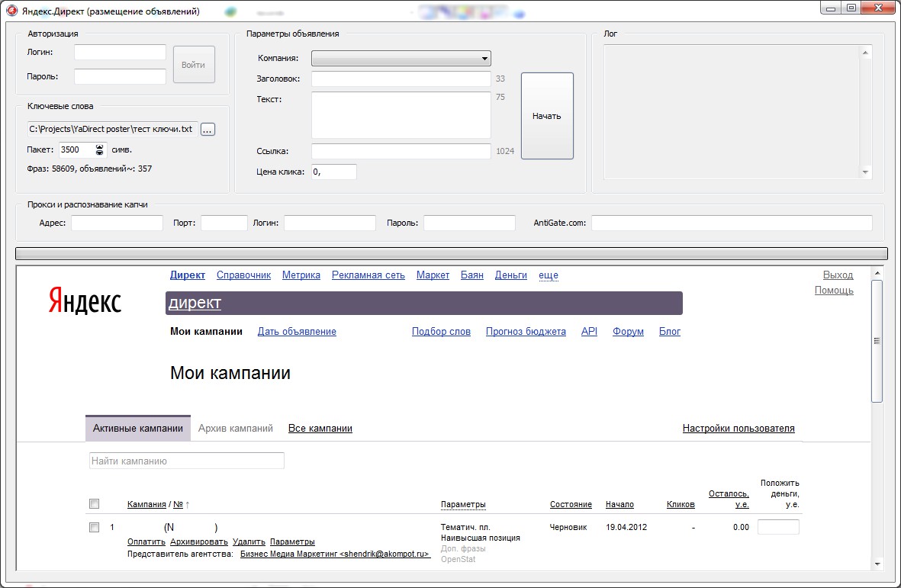Open the Блог link
Image resolution: width=901 pixels, height=588 pixels.
(x=669, y=331)
